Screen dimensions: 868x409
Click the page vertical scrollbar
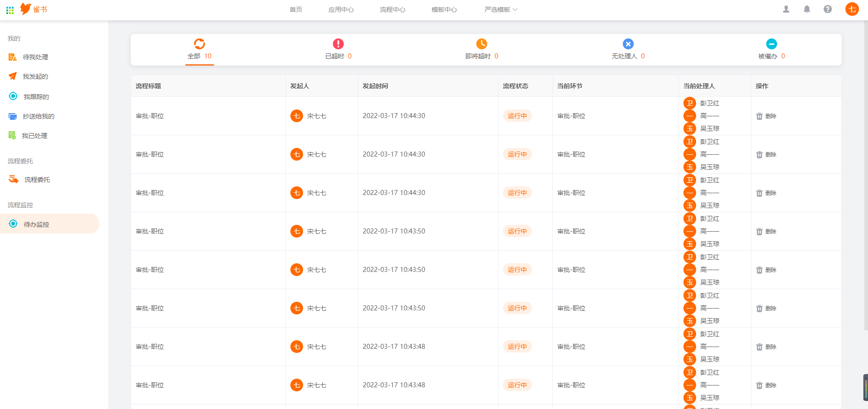(866, 176)
